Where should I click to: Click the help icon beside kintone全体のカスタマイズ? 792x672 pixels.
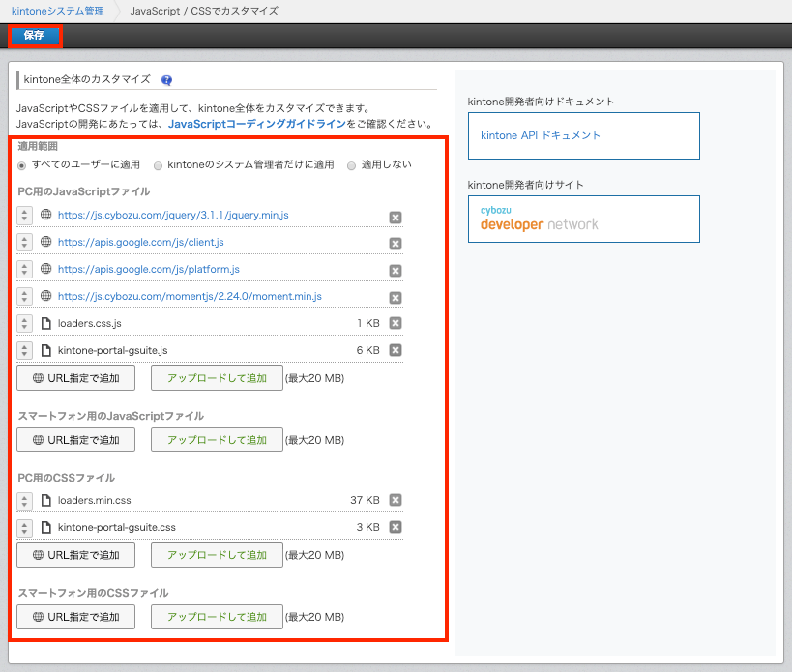pyautogui.click(x=166, y=80)
